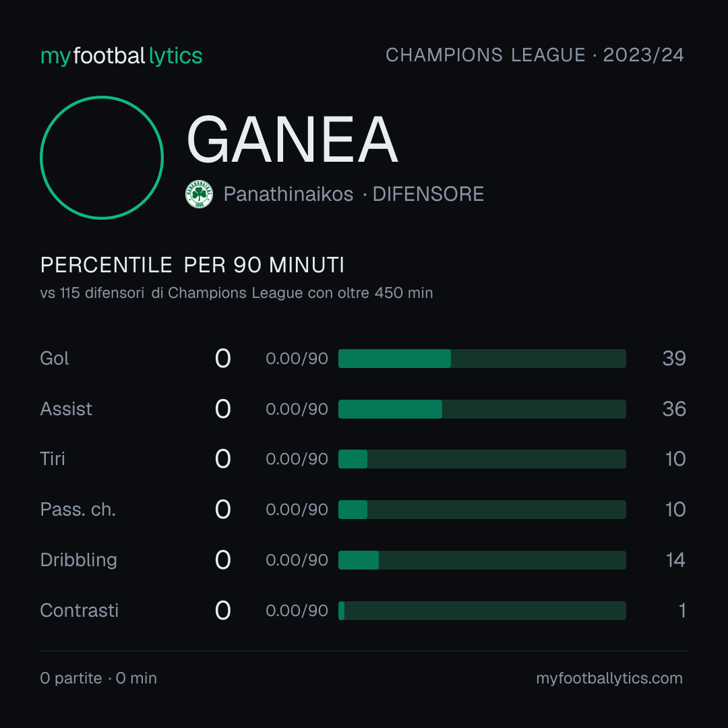Select the GANEA player name heading
This screenshot has height=728, width=728.
pyautogui.click(x=292, y=140)
